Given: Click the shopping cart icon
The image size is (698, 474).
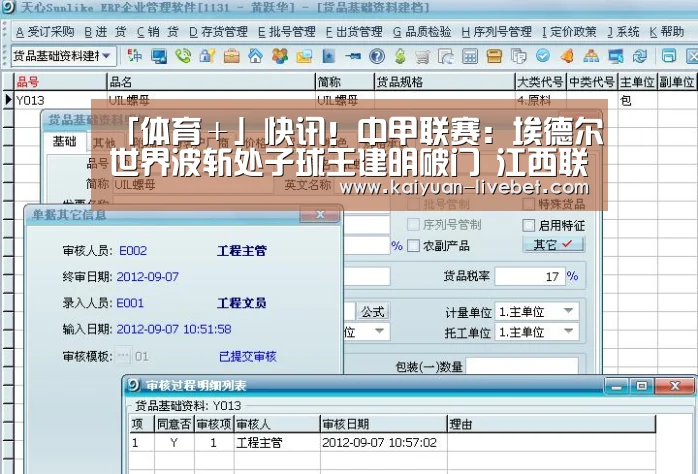Looking at the screenshot, I should (422, 56).
